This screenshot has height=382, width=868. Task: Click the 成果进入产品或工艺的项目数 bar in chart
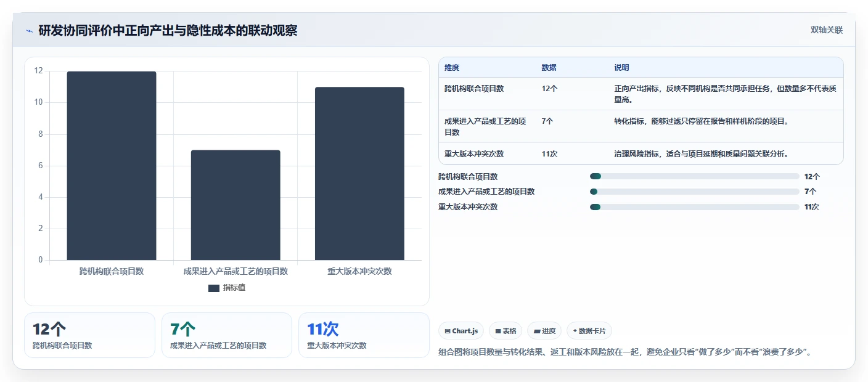tap(235, 205)
